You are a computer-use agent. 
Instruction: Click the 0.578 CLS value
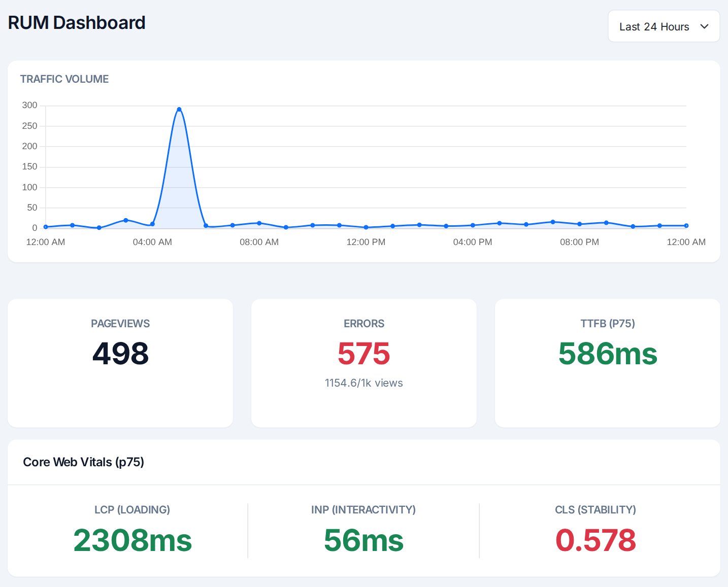point(595,540)
